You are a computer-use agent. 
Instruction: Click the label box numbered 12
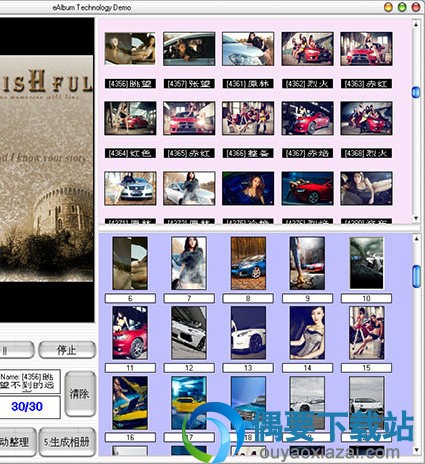coord(189,368)
